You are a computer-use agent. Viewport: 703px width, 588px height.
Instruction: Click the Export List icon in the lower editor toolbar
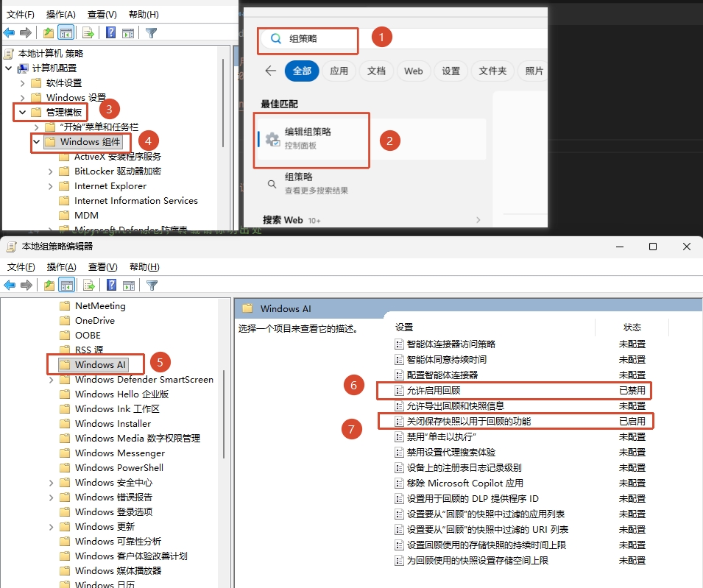[89, 285]
